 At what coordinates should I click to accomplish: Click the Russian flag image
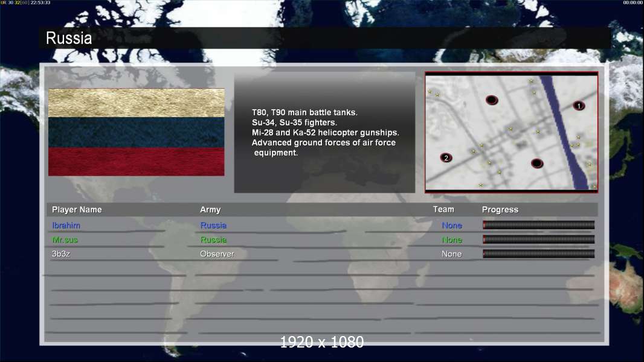click(x=137, y=132)
